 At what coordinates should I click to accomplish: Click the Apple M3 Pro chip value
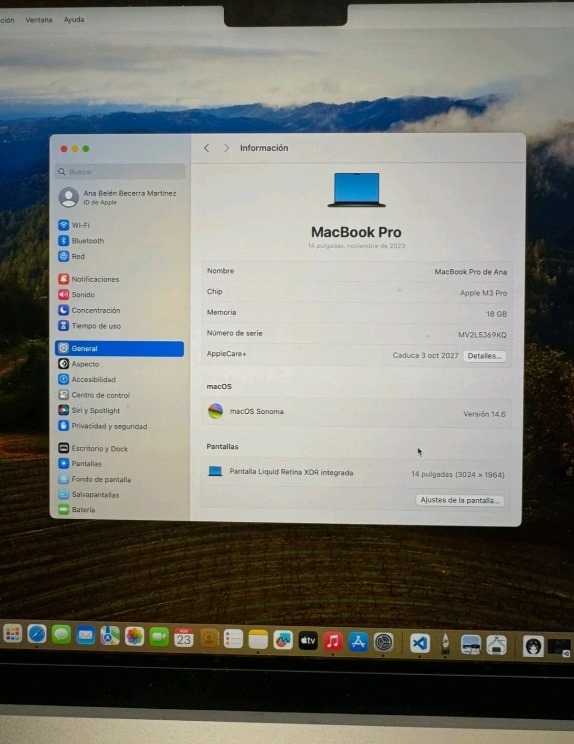(x=483, y=293)
